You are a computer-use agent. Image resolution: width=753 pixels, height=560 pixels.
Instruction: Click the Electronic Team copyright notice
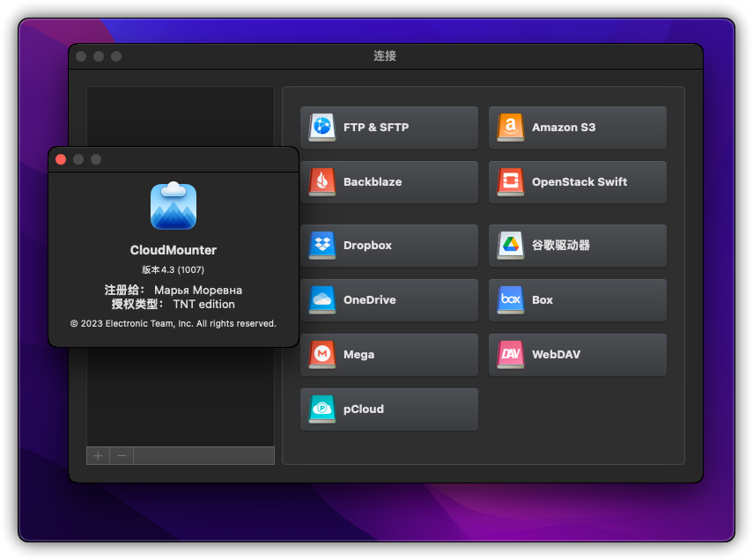[x=173, y=322]
